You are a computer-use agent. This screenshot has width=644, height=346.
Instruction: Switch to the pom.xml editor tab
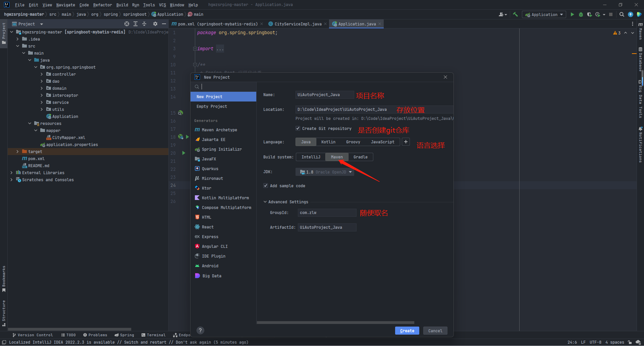click(218, 24)
